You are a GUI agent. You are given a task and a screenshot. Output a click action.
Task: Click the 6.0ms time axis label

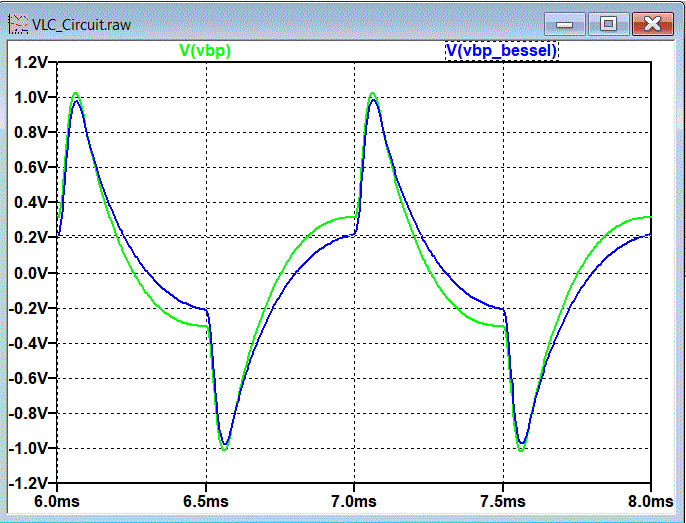(x=57, y=501)
